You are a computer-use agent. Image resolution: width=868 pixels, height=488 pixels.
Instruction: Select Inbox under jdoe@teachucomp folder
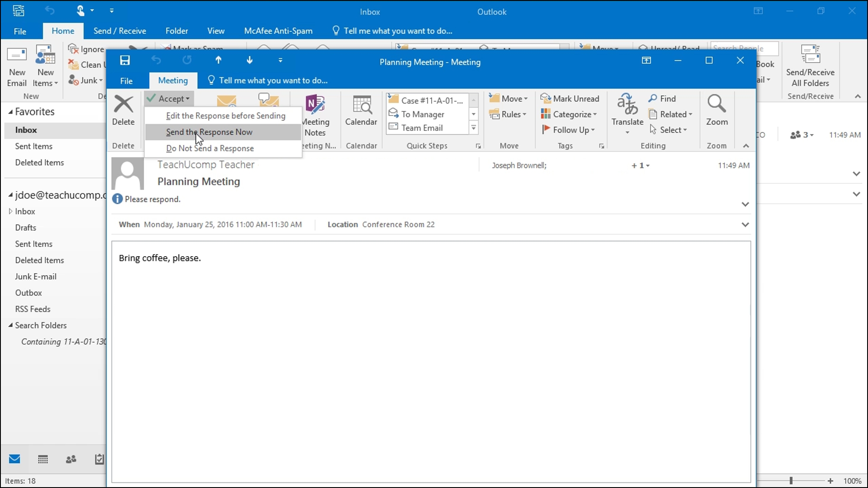[25, 211]
